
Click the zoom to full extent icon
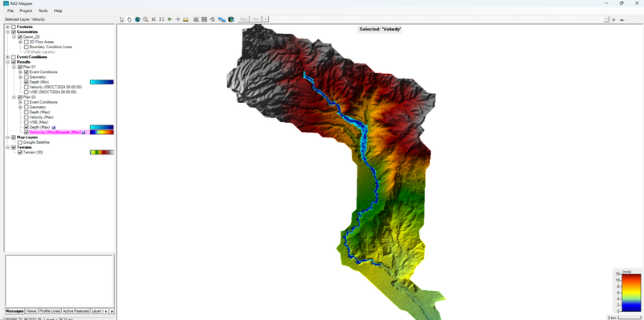162,19
